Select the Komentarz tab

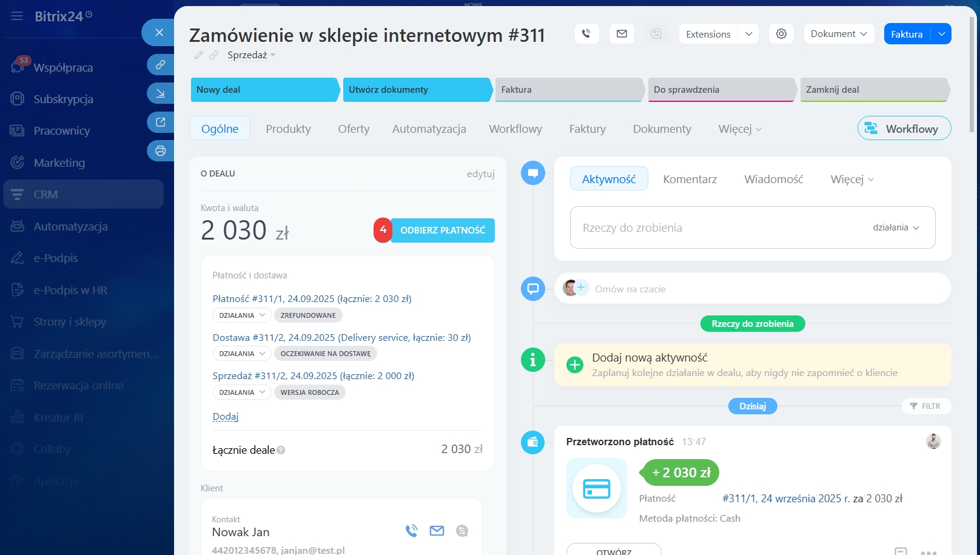[690, 179]
